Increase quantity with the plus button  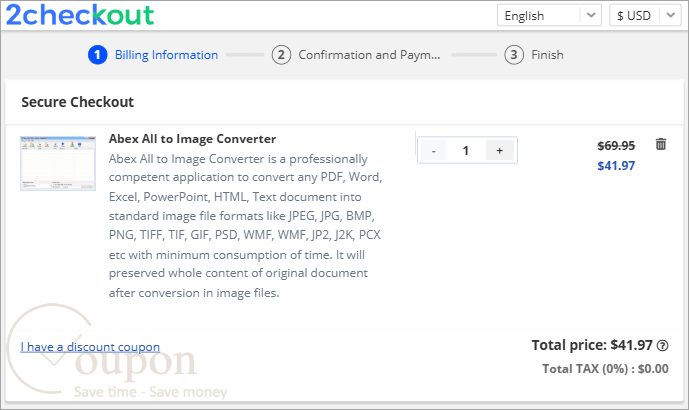tap(500, 151)
